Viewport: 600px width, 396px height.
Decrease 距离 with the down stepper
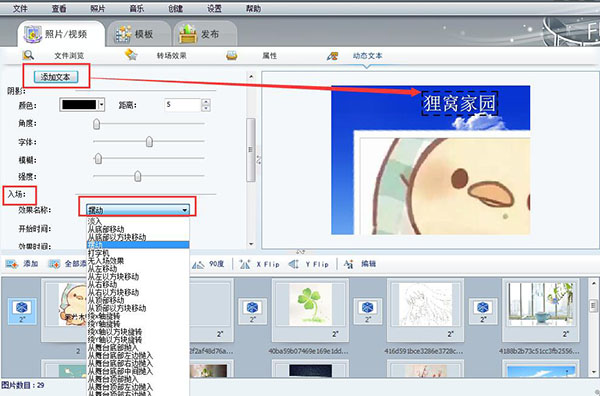tap(206, 108)
